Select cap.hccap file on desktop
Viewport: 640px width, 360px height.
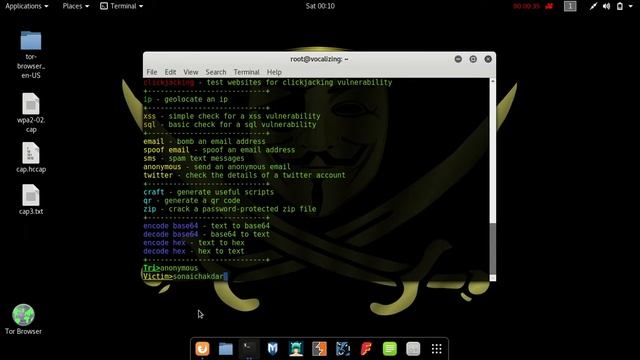[31, 158]
